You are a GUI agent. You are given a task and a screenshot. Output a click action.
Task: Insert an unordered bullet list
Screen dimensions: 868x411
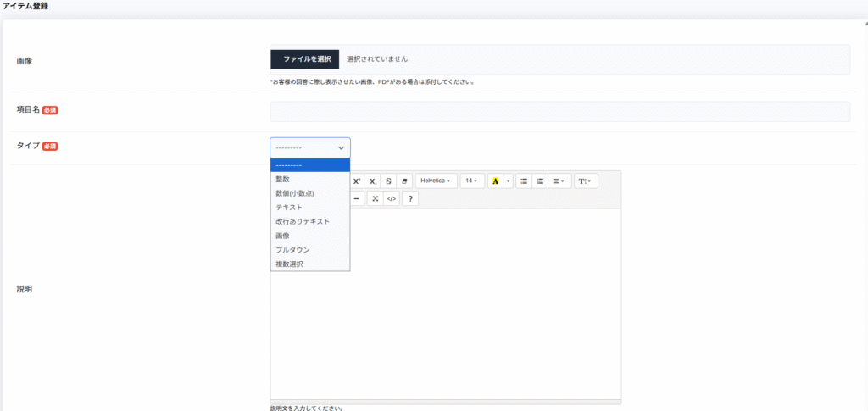point(524,181)
